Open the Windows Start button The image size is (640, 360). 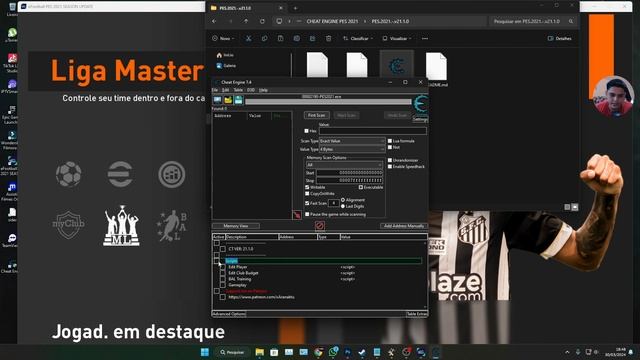pyautogui.click(x=205, y=352)
